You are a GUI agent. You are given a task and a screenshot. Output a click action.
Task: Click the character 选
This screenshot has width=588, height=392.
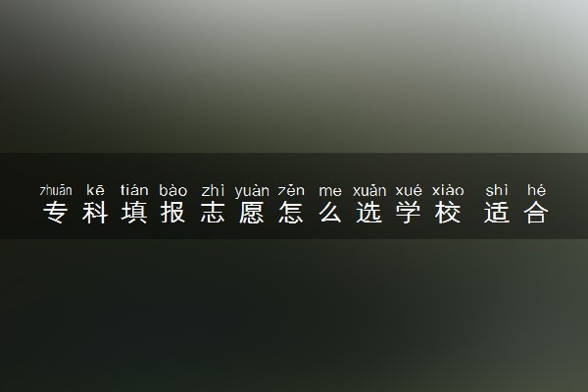(369, 213)
